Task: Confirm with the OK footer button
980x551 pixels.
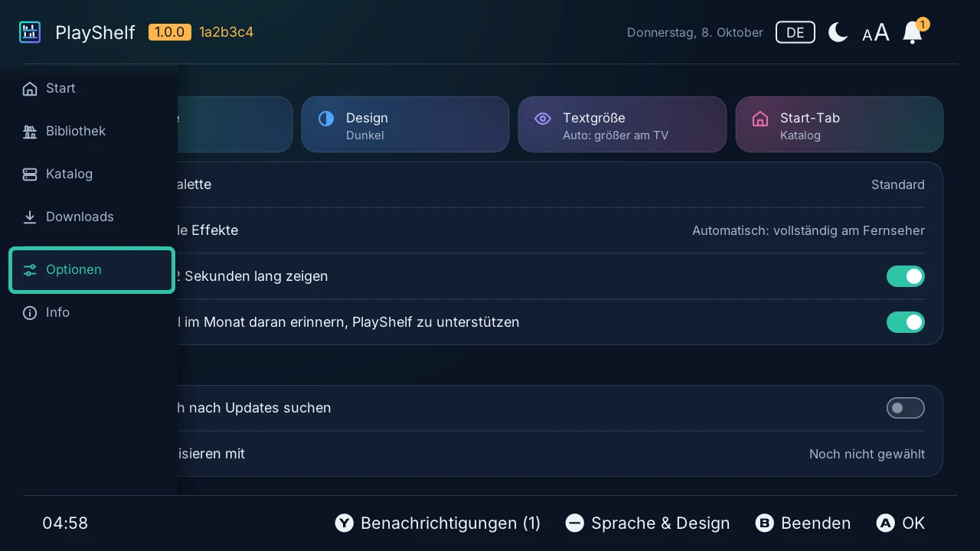Action: click(900, 523)
